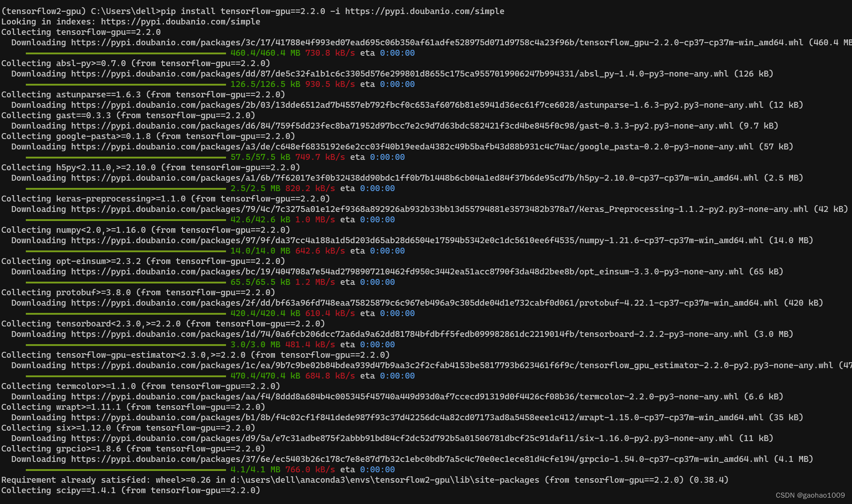Click '420.4/420.4 kB' progress text

tap(265, 313)
